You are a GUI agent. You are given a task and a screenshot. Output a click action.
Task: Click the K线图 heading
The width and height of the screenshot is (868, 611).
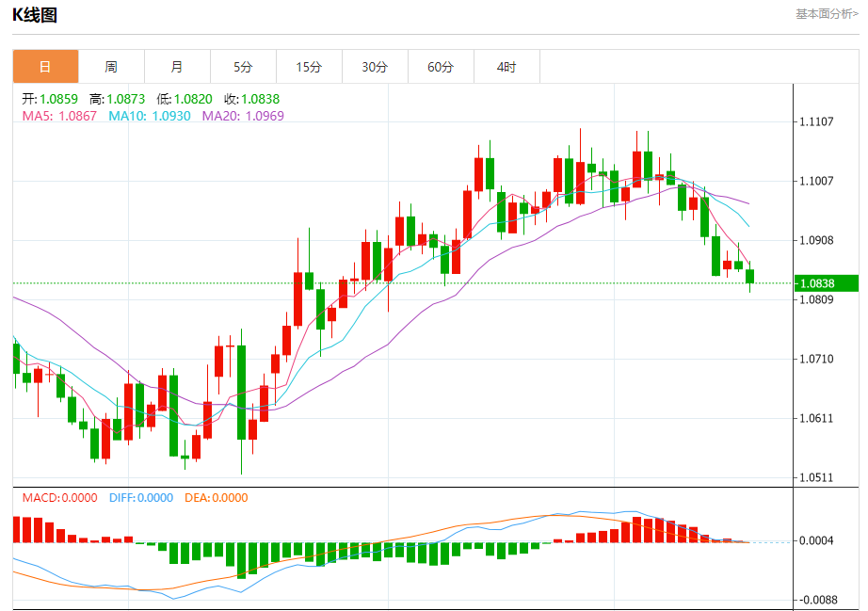pyautogui.click(x=35, y=15)
